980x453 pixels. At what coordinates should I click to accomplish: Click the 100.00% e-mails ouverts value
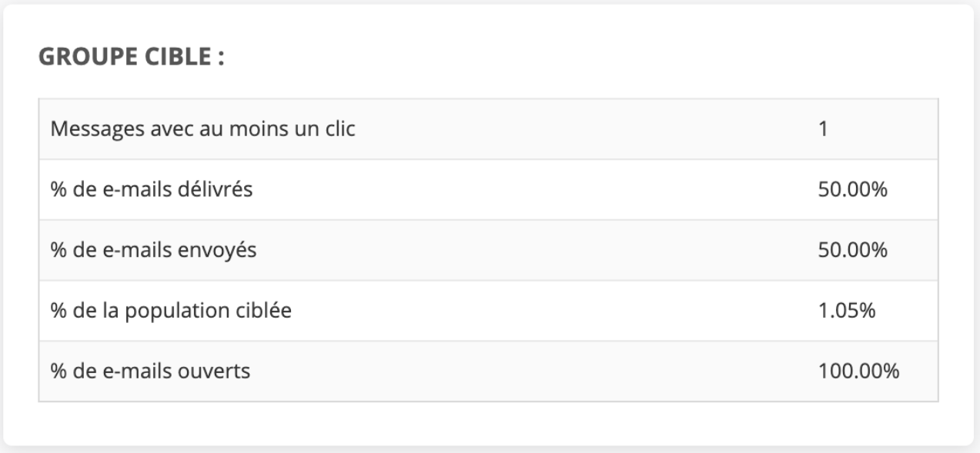(858, 371)
